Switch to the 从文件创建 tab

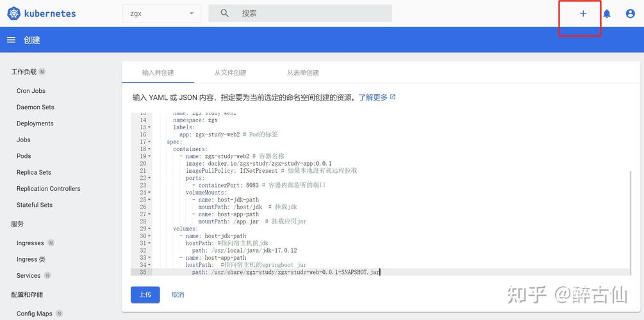click(x=231, y=72)
